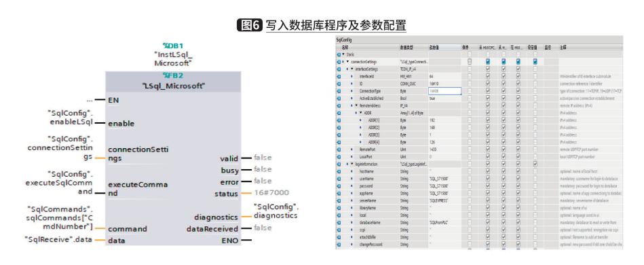Viewport: 644px width, 265px height.
Task: Click the false value beside dataReceived
Action: (263, 228)
